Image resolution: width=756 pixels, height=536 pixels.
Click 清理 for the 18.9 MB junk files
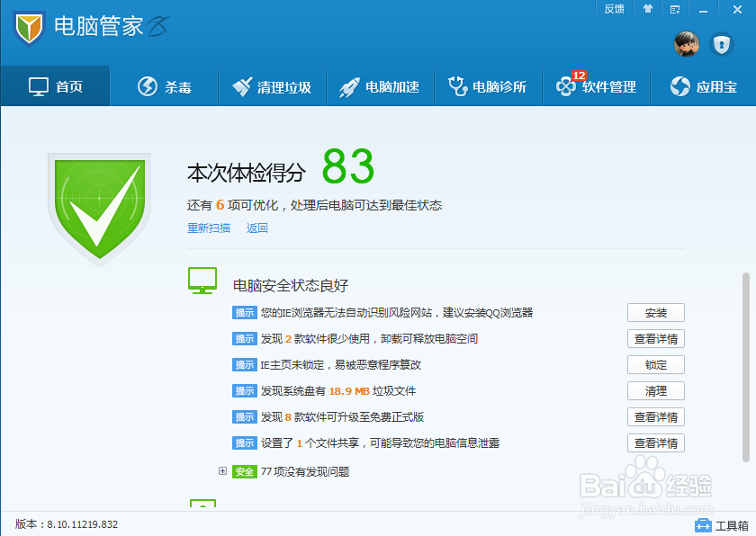click(x=656, y=390)
